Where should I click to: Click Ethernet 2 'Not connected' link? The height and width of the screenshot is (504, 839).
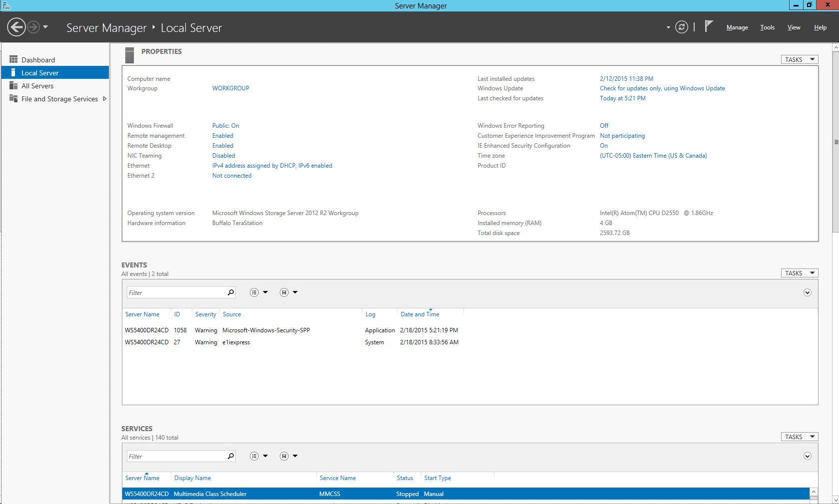(232, 176)
